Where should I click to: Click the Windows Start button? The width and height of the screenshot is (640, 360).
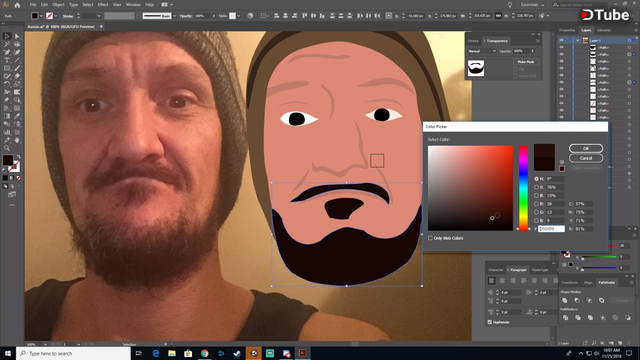8,353
